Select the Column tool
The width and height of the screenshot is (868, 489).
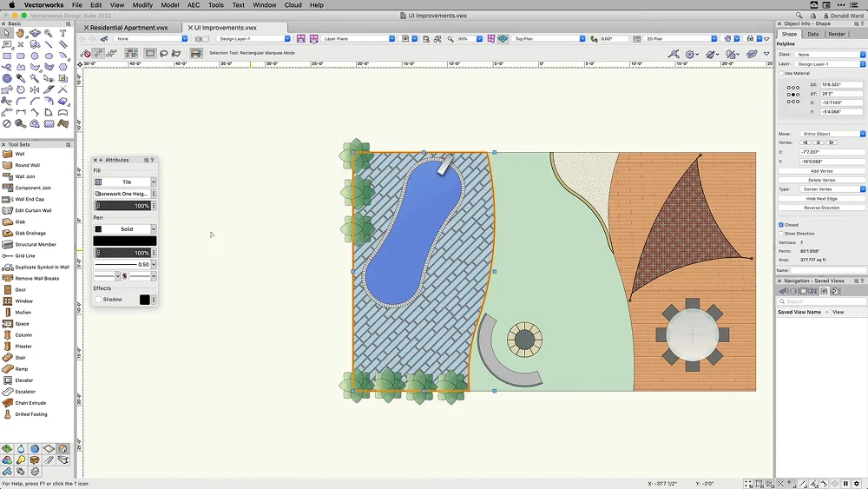tap(23, 335)
